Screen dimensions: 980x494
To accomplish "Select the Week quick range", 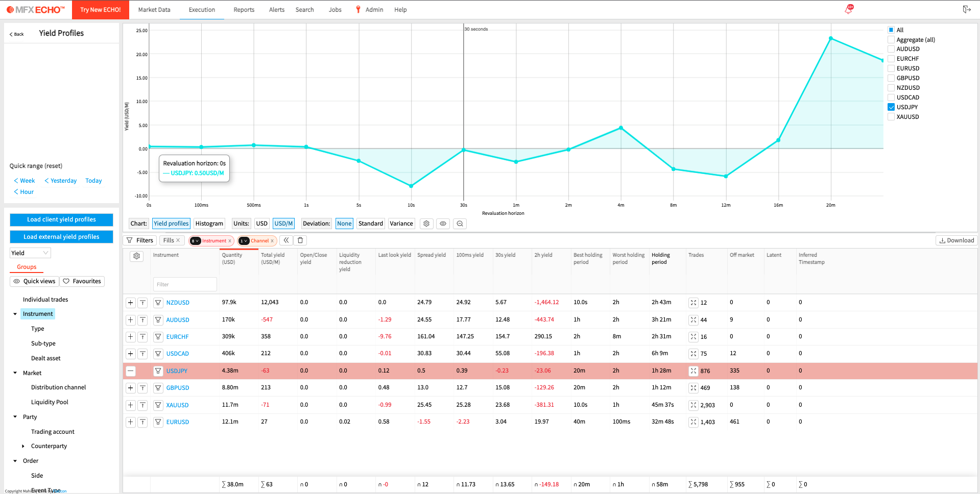I will click(25, 181).
